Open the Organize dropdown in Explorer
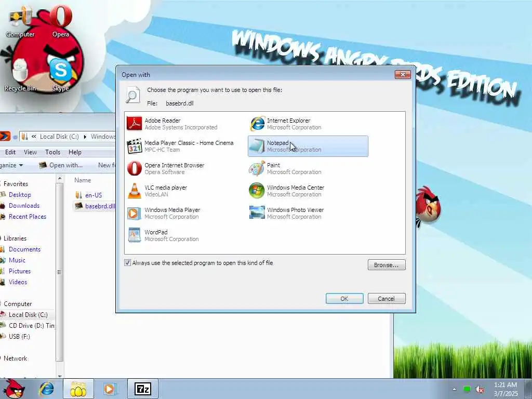532x399 pixels. click(11, 165)
